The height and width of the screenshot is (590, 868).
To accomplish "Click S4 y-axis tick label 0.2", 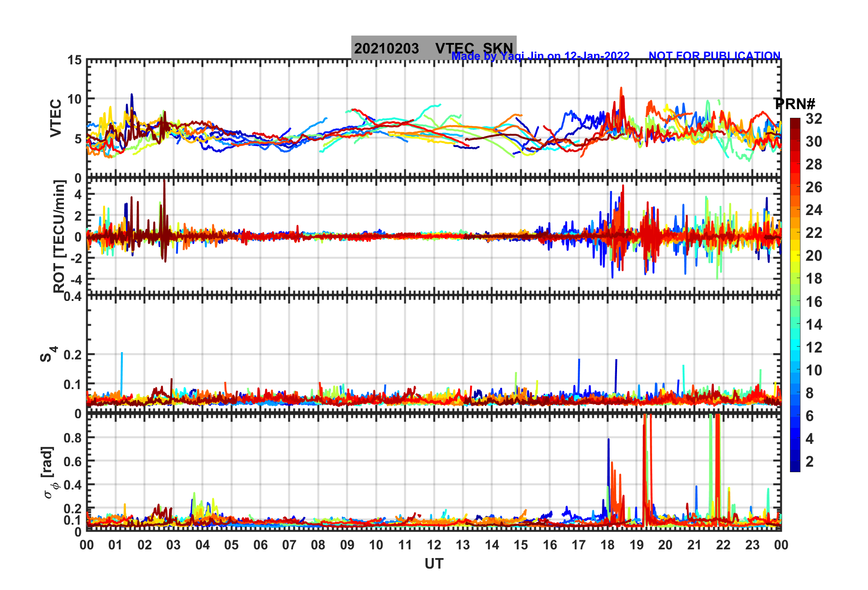I will pos(73,355).
